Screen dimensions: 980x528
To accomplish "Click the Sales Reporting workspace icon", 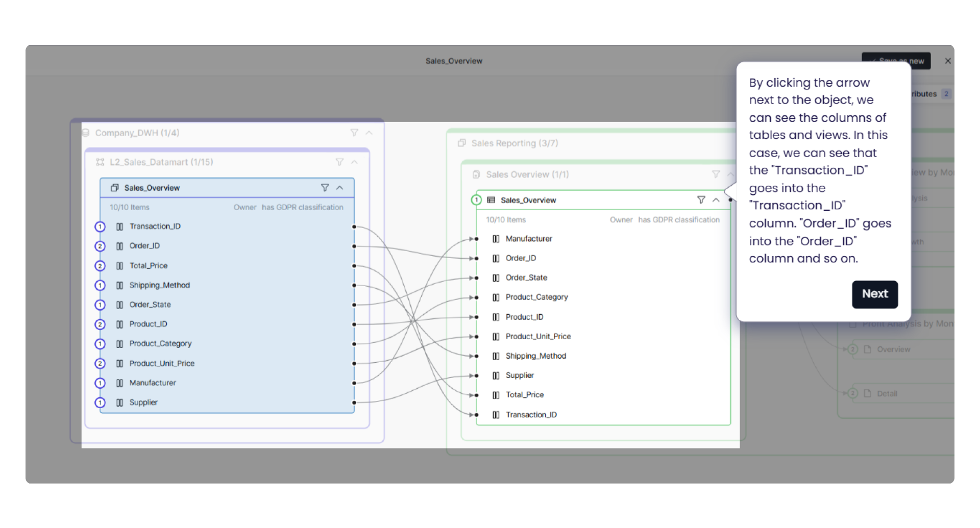I will tap(462, 143).
